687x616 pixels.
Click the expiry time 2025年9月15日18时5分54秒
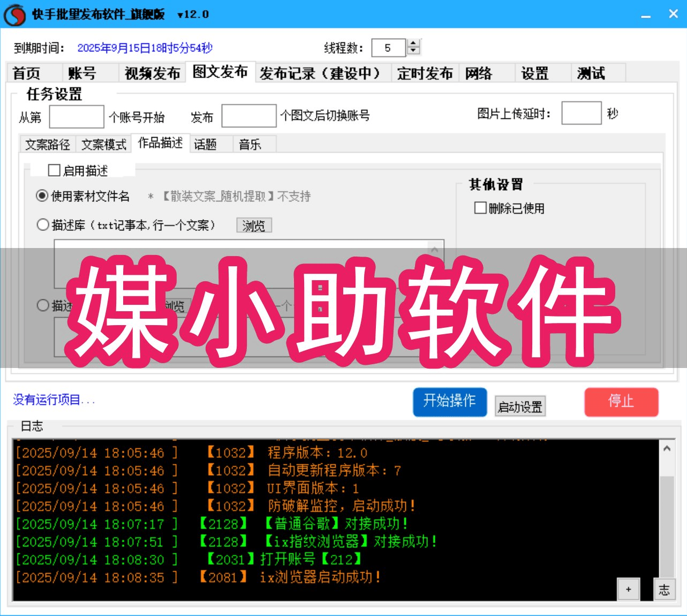(x=145, y=48)
